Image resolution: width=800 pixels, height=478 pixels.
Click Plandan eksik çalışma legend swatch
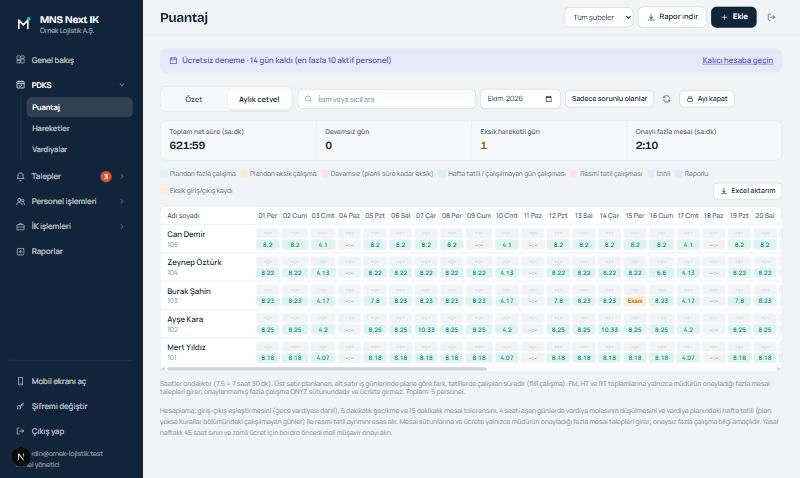[x=244, y=174]
